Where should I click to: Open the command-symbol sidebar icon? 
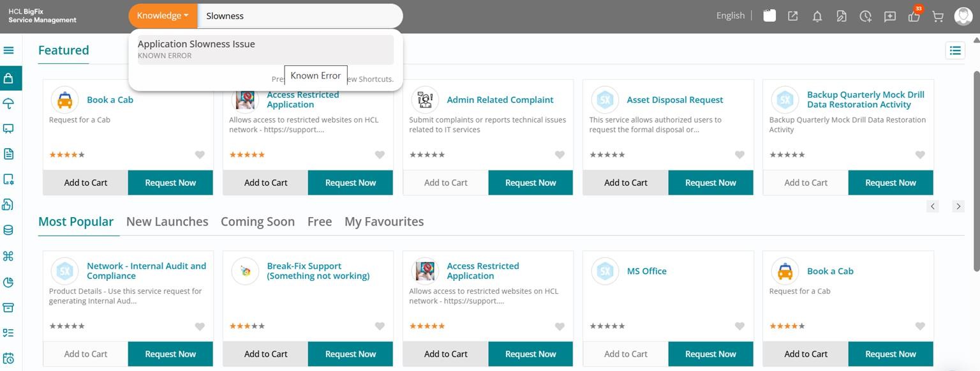(x=9, y=256)
